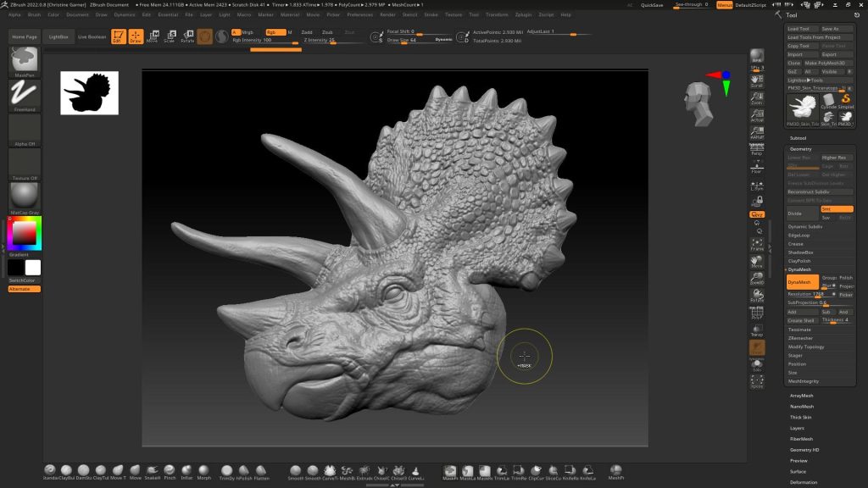868x488 pixels.
Task: Click the triceratops alpha thumbnail in canvas corner
Action: click(89, 93)
